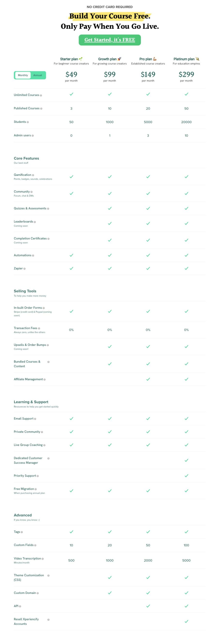This screenshot has height=644, width=214.
Task: Click the info icon beside Zapier
Action: (x=24, y=268)
